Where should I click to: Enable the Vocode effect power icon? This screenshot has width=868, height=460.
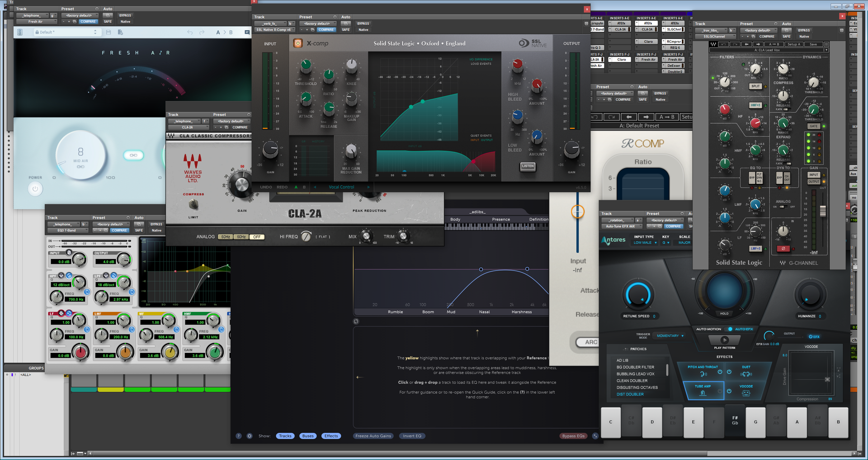coord(729,391)
